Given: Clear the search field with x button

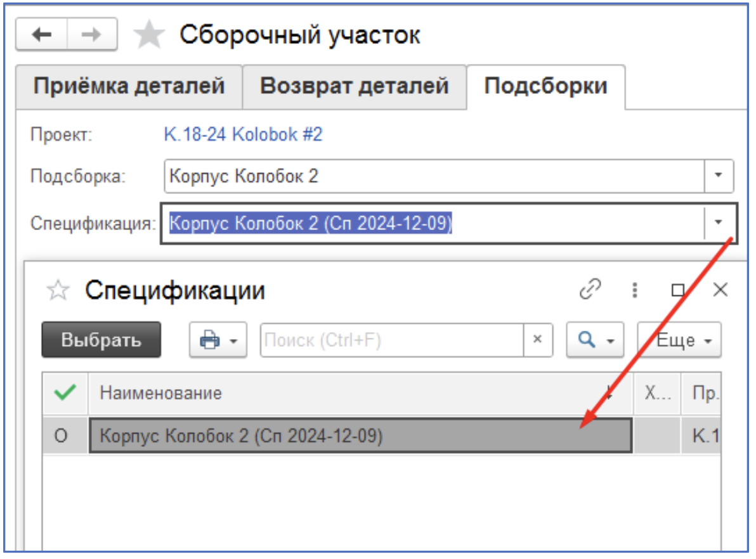Looking at the screenshot, I should (x=537, y=340).
